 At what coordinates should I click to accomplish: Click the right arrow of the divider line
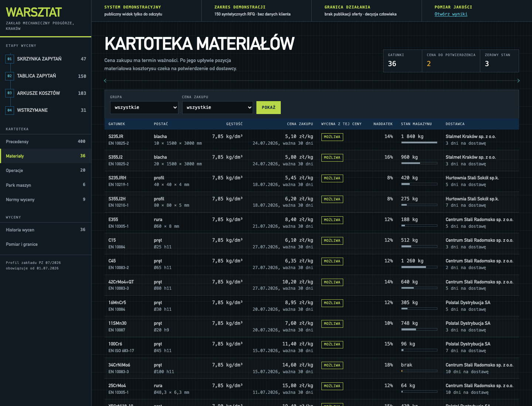518,80
